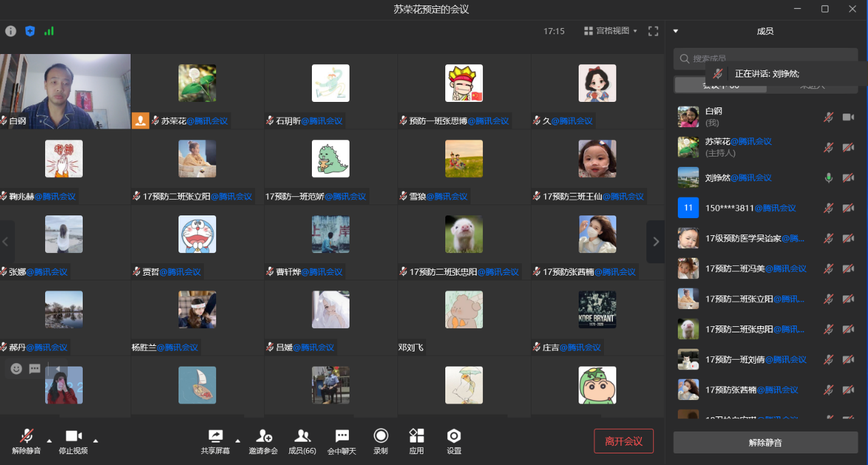Image resolution: width=868 pixels, height=465 pixels.
Task: Select the green dinosaur avatar of 17预防一班范娇
Action: pyautogui.click(x=330, y=159)
